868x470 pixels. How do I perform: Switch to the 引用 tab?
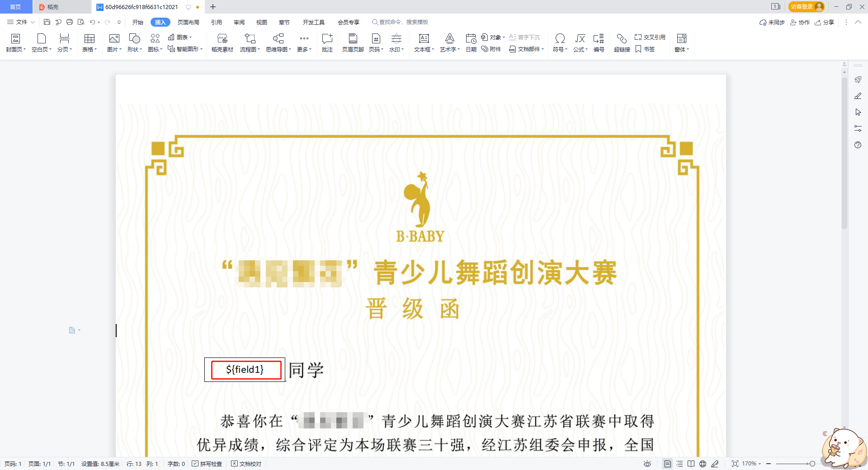point(217,22)
